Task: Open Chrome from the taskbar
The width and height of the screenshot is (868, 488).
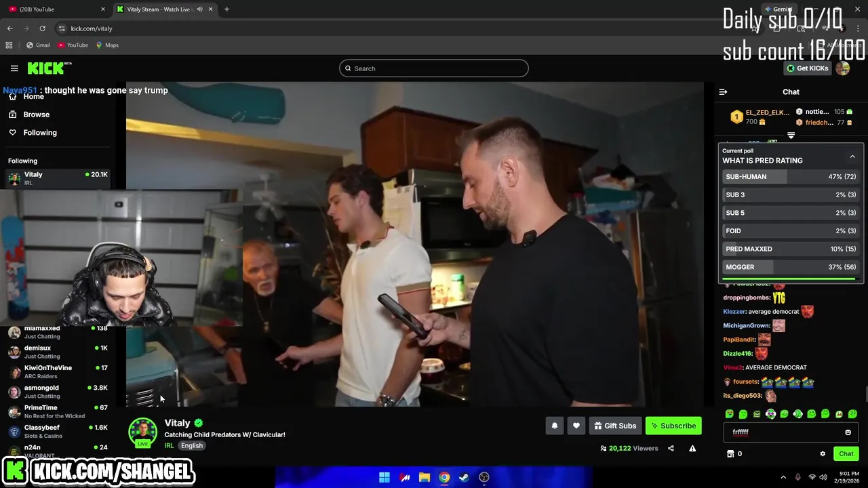Action: [444, 477]
